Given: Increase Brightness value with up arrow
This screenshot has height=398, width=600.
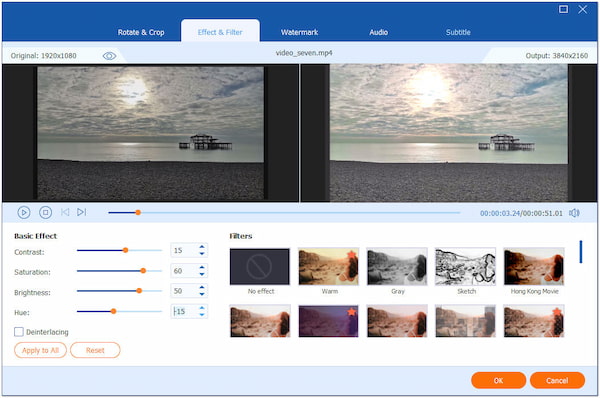Looking at the screenshot, I should point(202,287).
